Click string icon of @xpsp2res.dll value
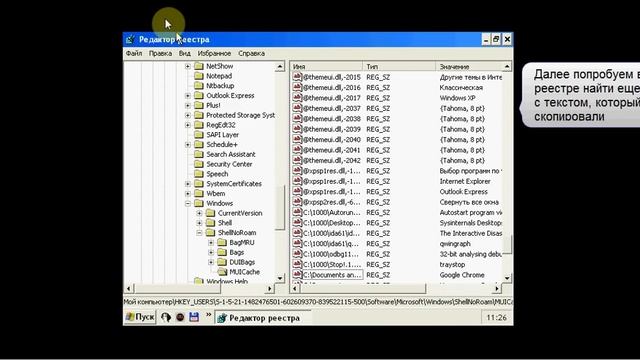 coord(297,202)
